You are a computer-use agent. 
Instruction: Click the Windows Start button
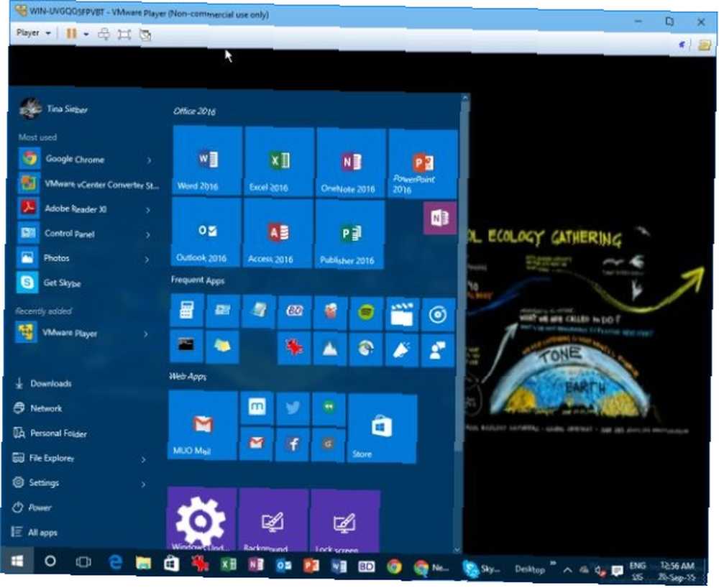pos(17,561)
